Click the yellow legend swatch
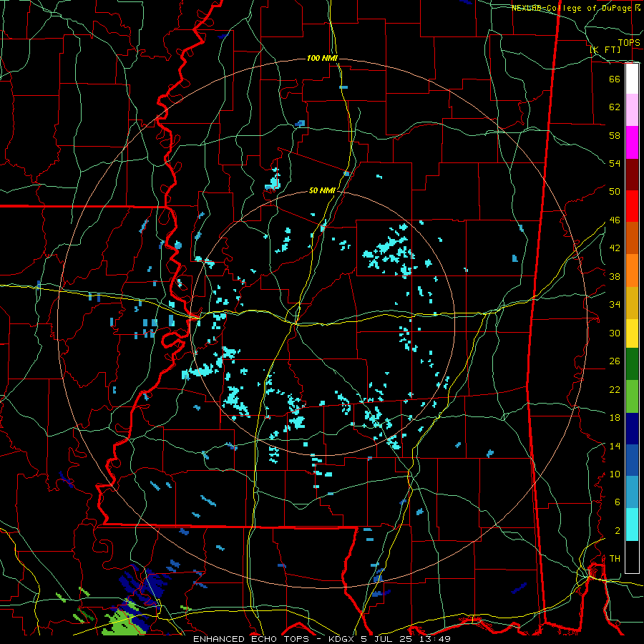Image resolution: width=644 pixels, height=644 pixels. click(632, 333)
